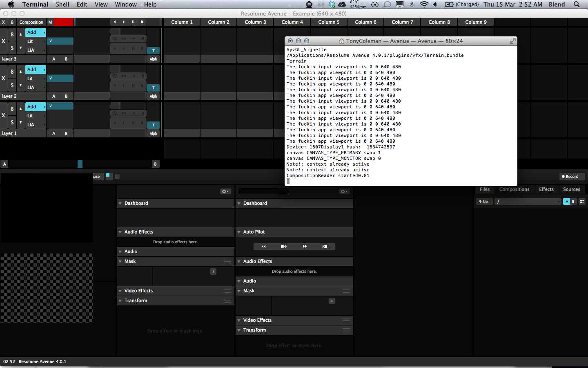Screen dimensions: 588x368
Task: Select the Bypass (B) icon on layer 3
Action: pyautogui.click(x=12, y=34)
